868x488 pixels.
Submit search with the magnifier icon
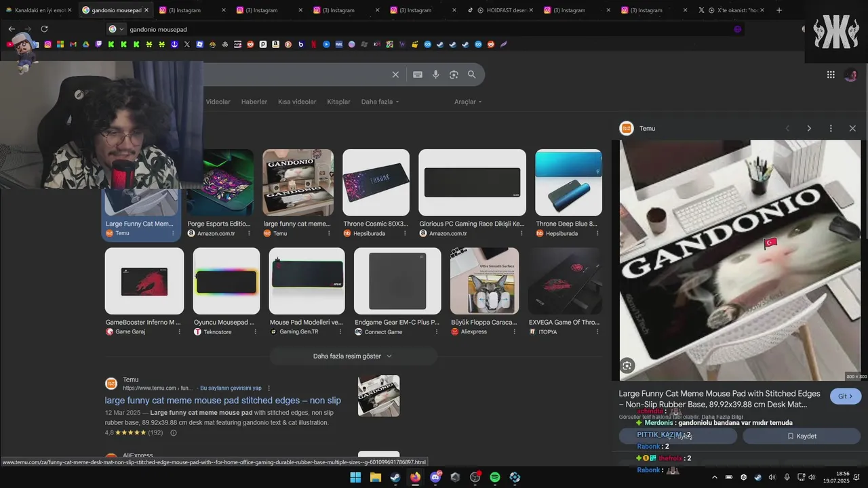tap(471, 75)
